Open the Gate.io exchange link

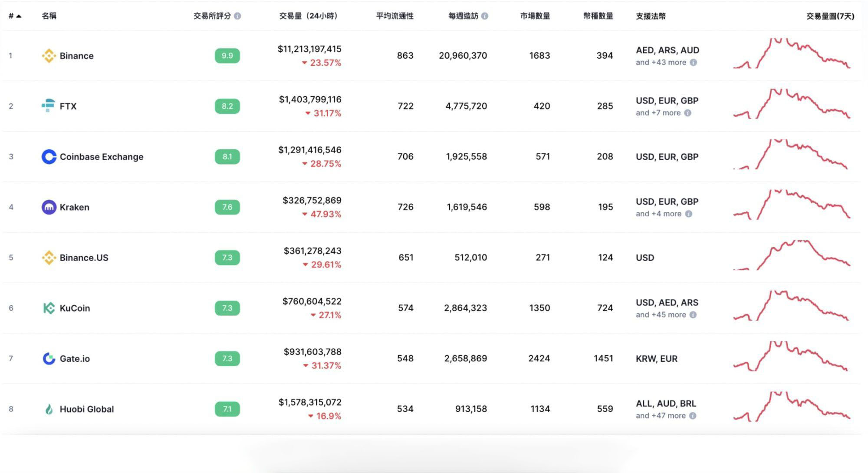point(75,358)
